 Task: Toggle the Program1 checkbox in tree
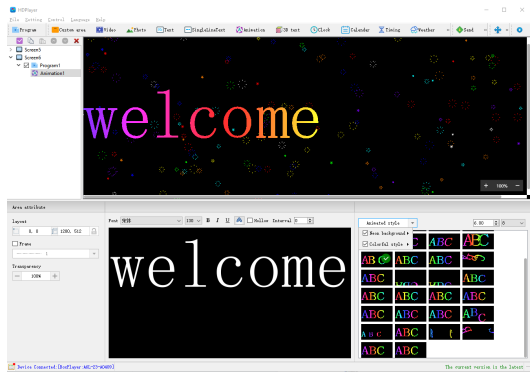(26, 65)
